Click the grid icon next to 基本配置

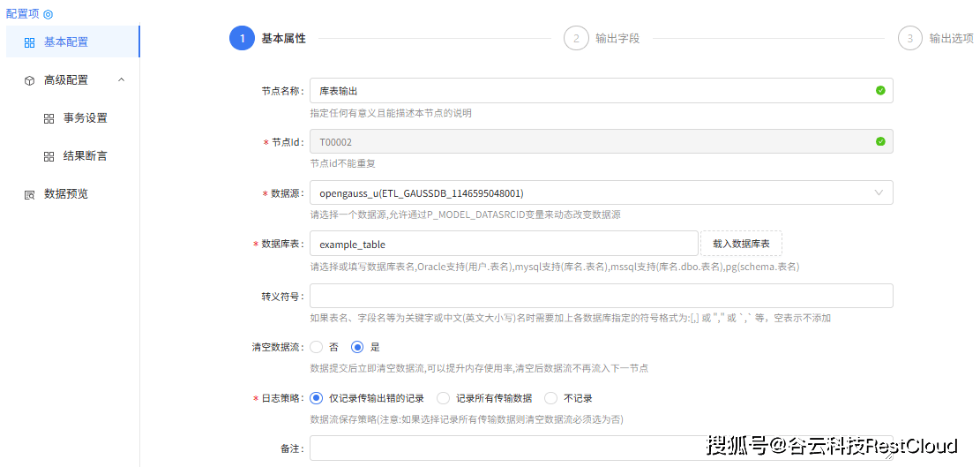[x=30, y=42]
